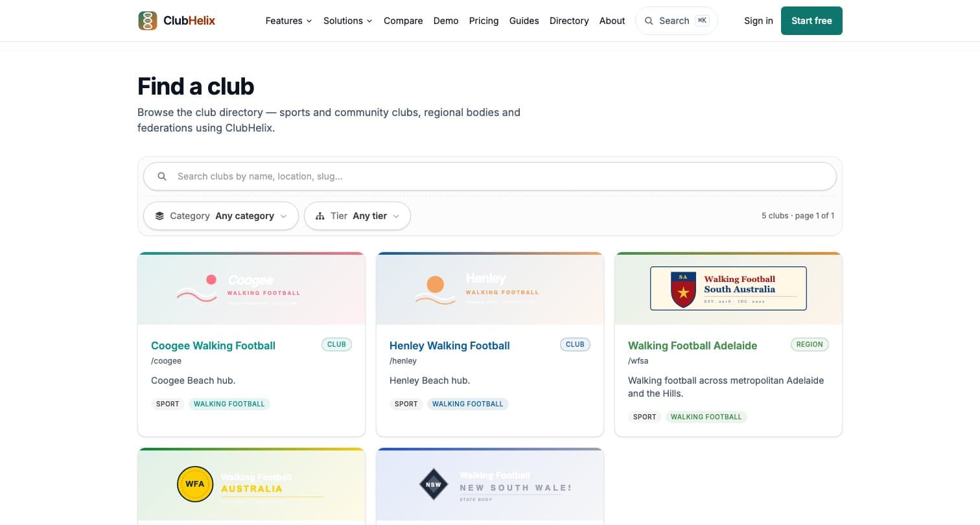Open the Guides page

click(524, 21)
